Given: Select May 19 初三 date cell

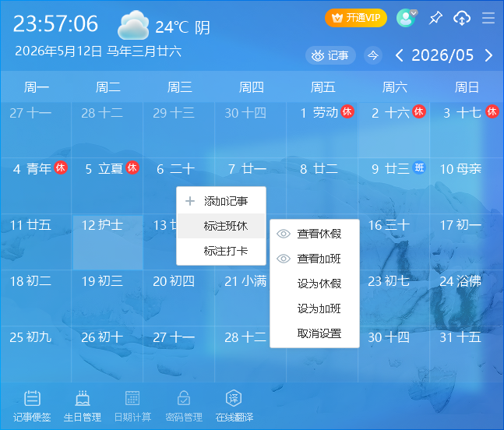Looking at the screenshot, I should [x=107, y=298].
